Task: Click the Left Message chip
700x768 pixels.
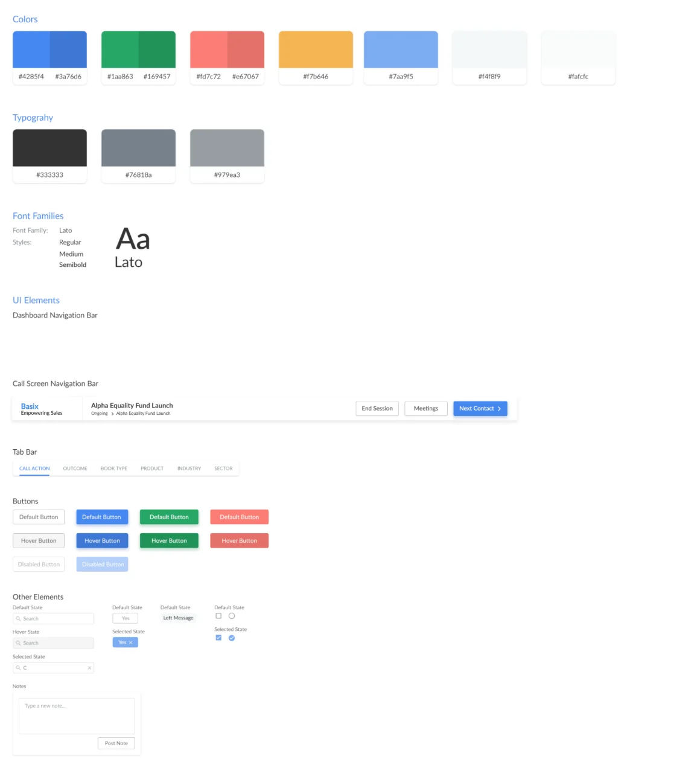Action: 179,618
